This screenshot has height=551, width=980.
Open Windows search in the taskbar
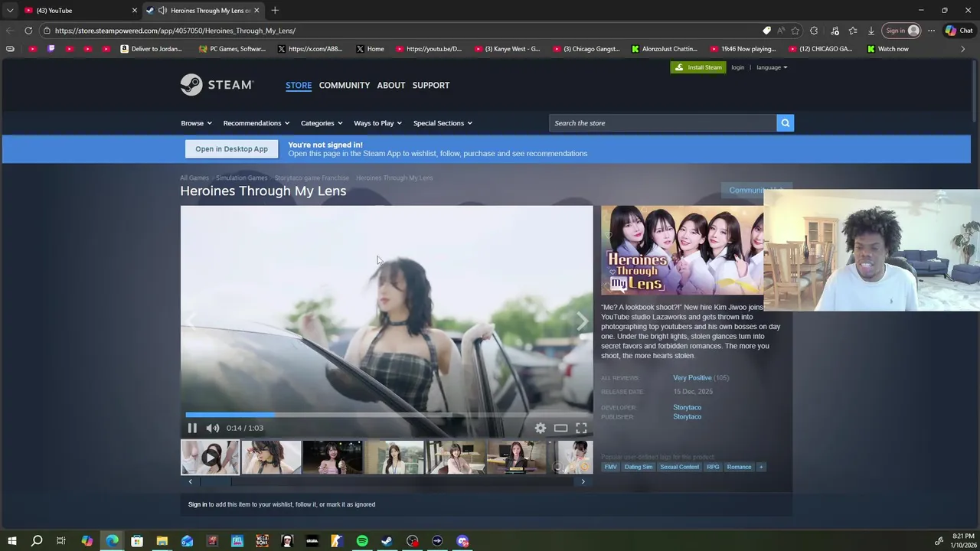click(37, 541)
